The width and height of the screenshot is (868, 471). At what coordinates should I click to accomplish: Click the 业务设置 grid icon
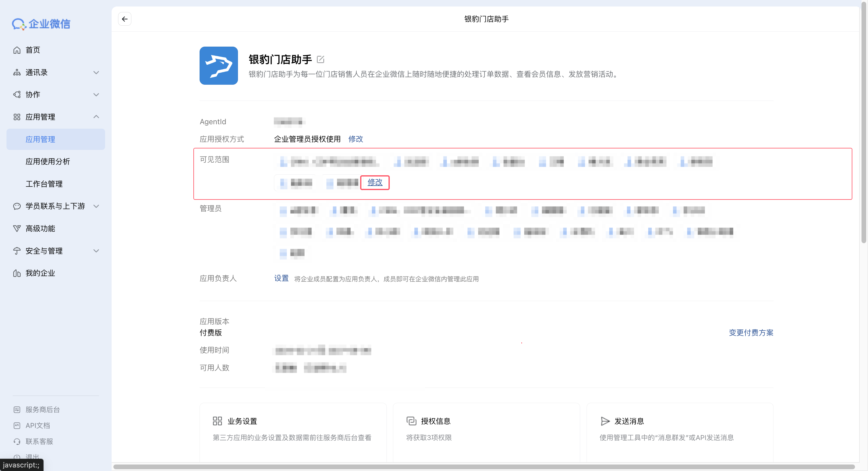(x=217, y=421)
